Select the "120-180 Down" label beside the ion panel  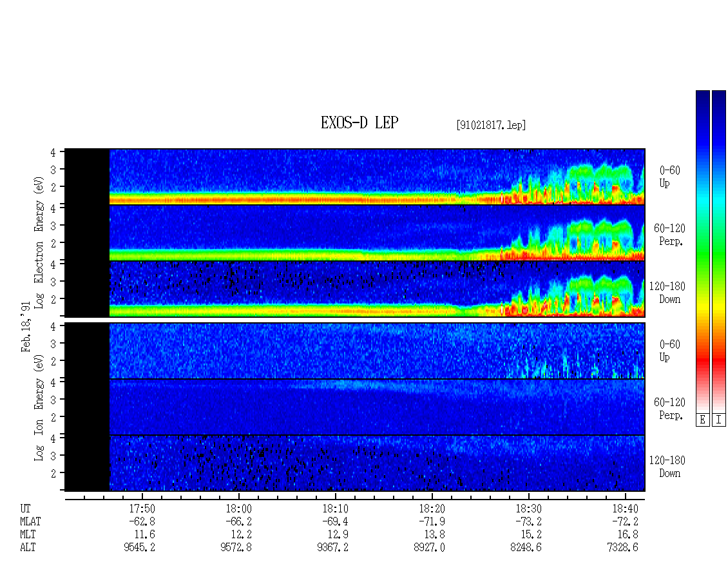point(667,467)
